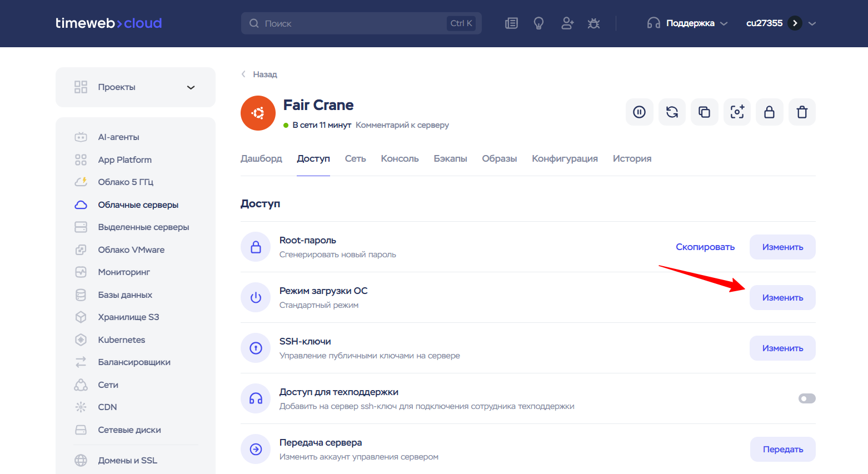Click the bug report icon
The height and width of the screenshot is (474, 868).
593,23
